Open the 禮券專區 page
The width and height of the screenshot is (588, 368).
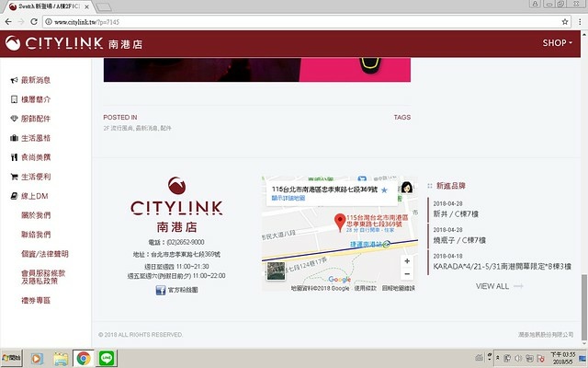click(x=36, y=301)
